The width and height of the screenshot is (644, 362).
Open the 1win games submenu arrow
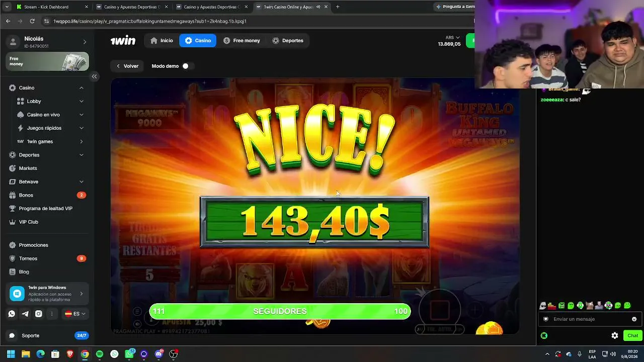pyautogui.click(x=82, y=141)
